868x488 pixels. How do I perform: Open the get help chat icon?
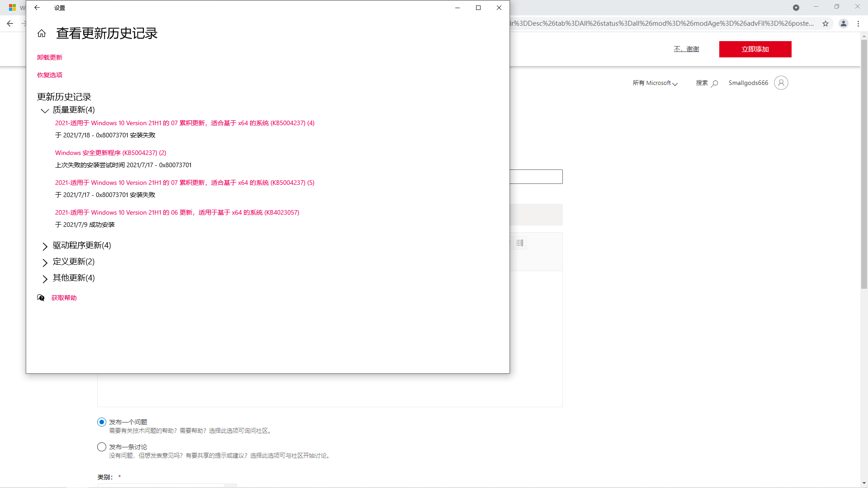[41, 298]
